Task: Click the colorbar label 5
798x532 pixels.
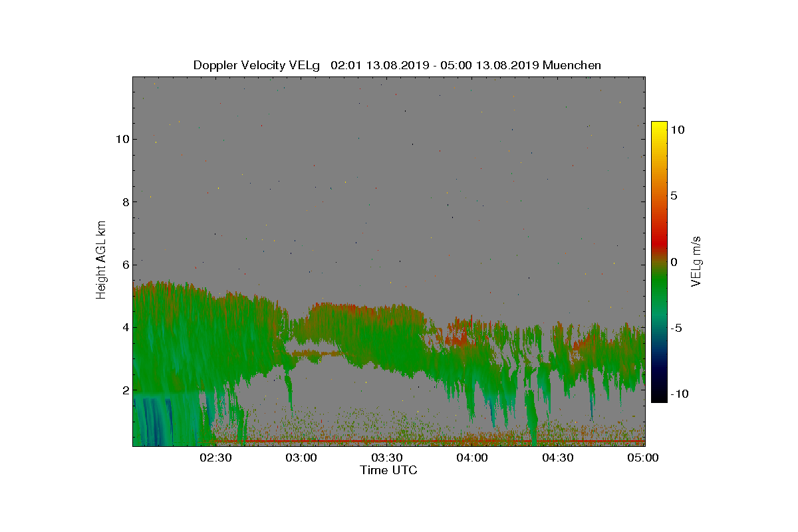Action: (x=674, y=196)
